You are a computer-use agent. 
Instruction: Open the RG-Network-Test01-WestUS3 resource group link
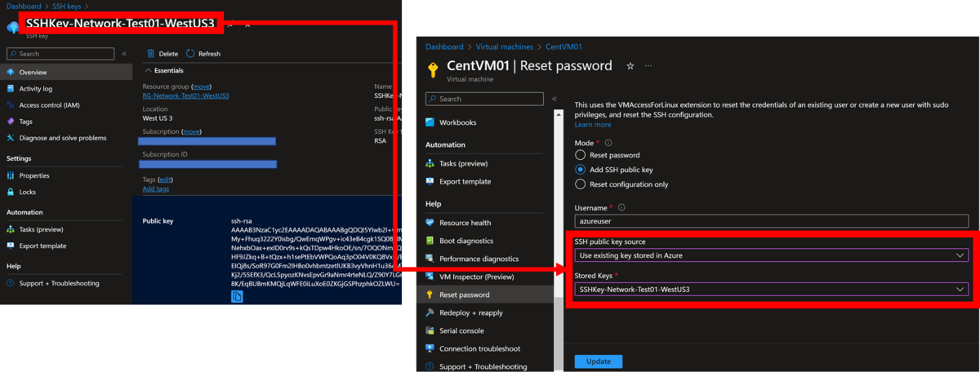[185, 95]
